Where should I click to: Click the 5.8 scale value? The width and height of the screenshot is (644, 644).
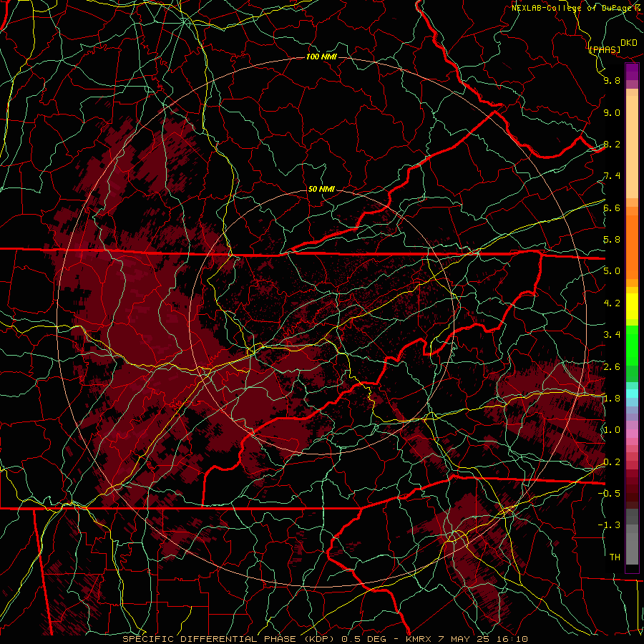612,240
